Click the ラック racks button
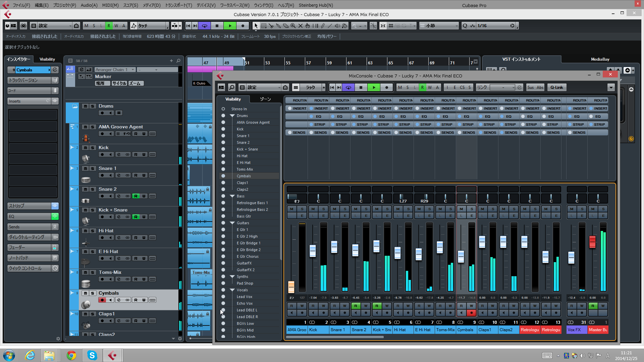Viewport: 644px width, 362px height. click(310, 87)
